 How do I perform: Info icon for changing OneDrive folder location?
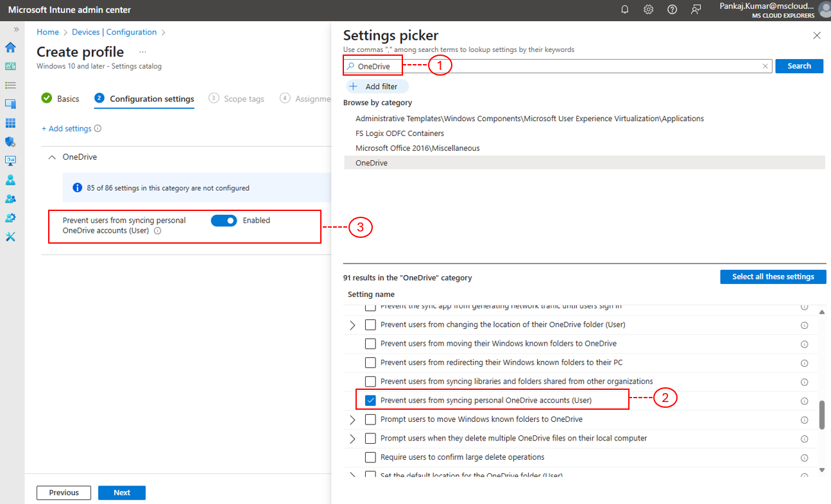point(804,325)
